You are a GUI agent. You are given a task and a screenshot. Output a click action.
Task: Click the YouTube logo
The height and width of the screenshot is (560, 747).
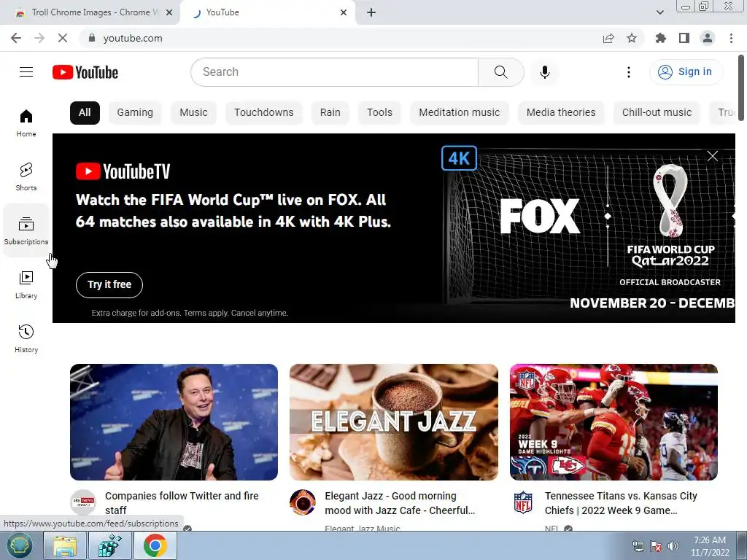(85, 72)
